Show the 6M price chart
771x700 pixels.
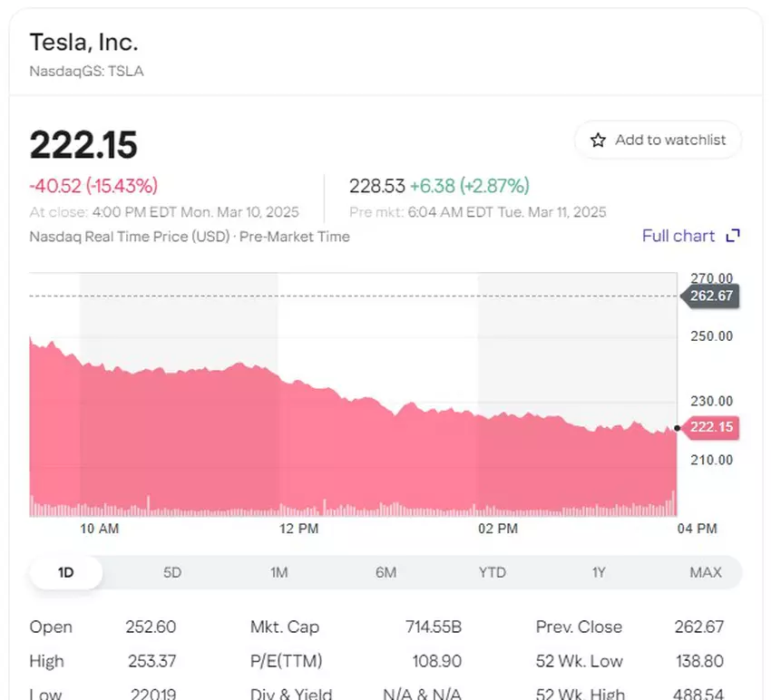[x=385, y=572]
